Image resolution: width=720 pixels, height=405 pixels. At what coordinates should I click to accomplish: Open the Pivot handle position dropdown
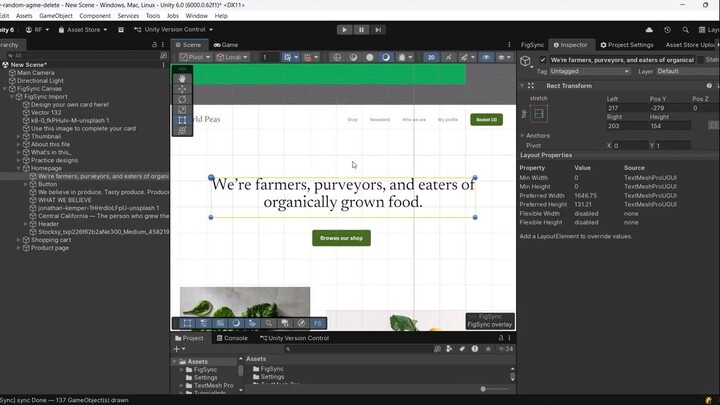coord(195,57)
